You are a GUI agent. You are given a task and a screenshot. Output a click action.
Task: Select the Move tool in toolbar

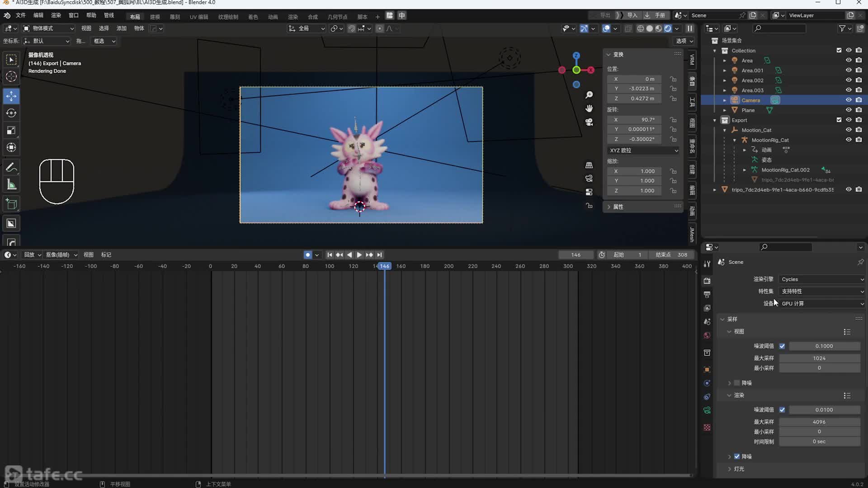tap(11, 96)
